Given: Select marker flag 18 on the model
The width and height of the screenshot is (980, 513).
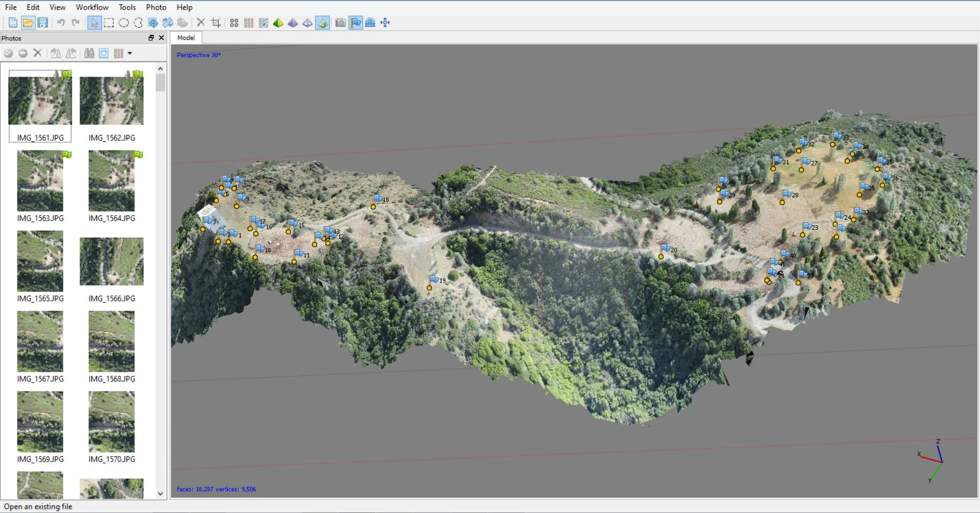Looking at the screenshot, I should point(378,198).
